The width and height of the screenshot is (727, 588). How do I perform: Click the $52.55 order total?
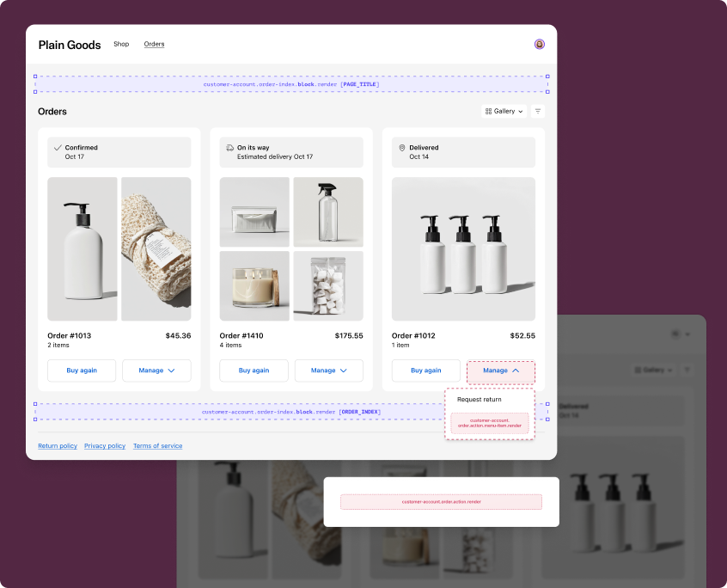[522, 336]
